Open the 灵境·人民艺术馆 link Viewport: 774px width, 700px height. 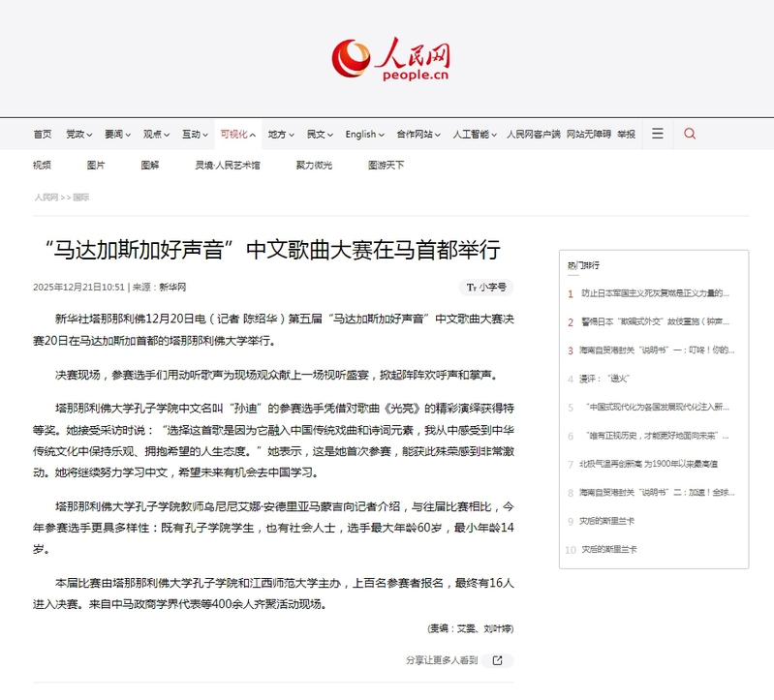pos(228,166)
